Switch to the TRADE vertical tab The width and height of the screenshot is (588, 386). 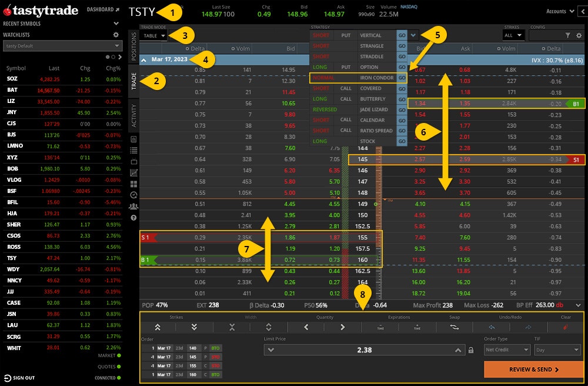click(133, 81)
